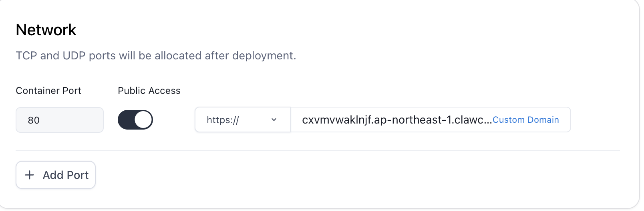
Task: Select the https:// text in protocol combo box
Action: (223, 120)
